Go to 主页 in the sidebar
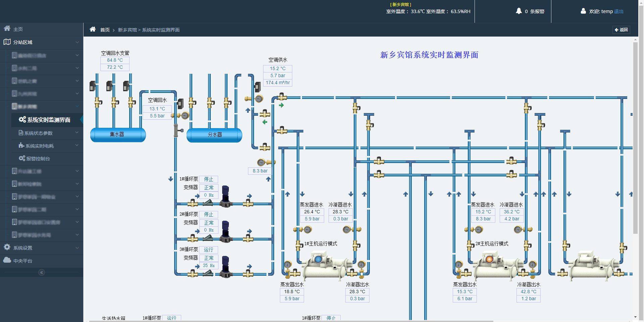This screenshot has width=644, height=322. tap(42, 29)
